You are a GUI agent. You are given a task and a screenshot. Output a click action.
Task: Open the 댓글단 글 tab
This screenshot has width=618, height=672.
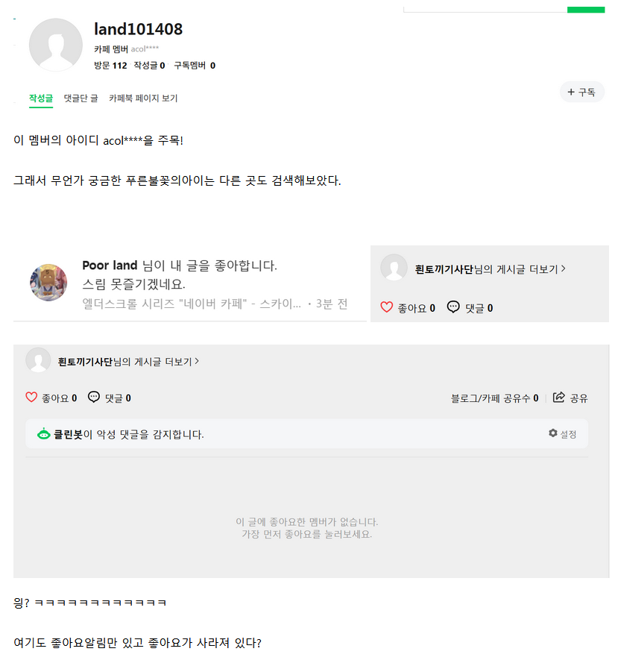pyautogui.click(x=81, y=98)
